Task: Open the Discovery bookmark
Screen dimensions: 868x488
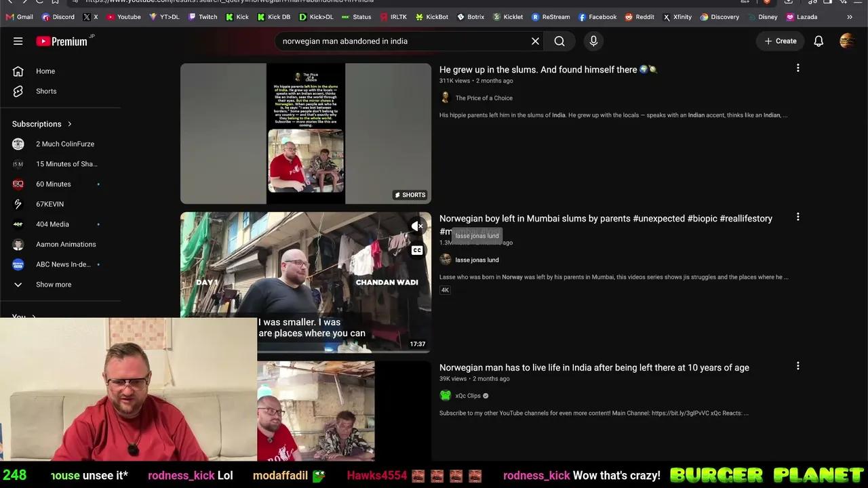Action: point(719,17)
